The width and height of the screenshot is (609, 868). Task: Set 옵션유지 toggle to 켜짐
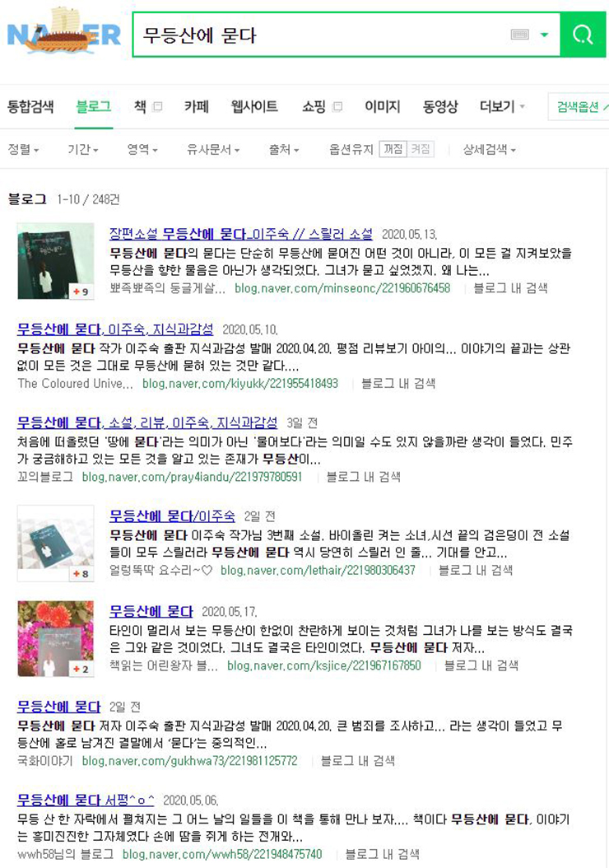coord(421,149)
